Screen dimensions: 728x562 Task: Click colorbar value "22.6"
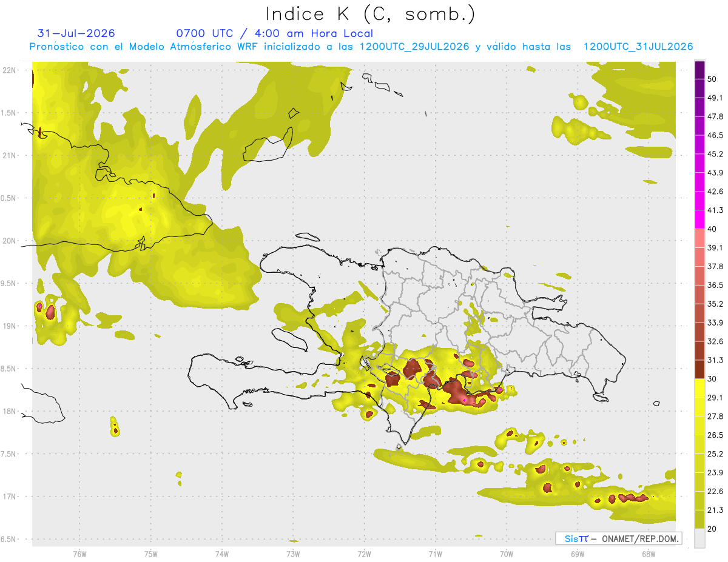coord(716,492)
